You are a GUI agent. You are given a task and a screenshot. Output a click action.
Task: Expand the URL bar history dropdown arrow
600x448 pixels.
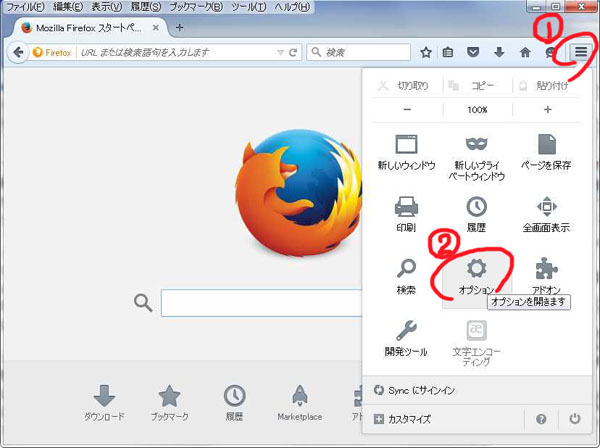pos(279,52)
